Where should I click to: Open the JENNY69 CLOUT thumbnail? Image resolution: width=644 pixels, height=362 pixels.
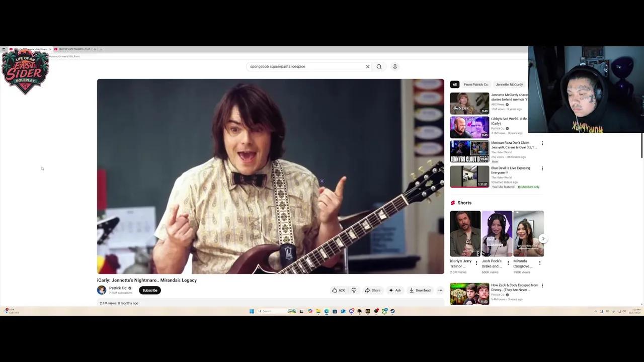coord(469,151)
